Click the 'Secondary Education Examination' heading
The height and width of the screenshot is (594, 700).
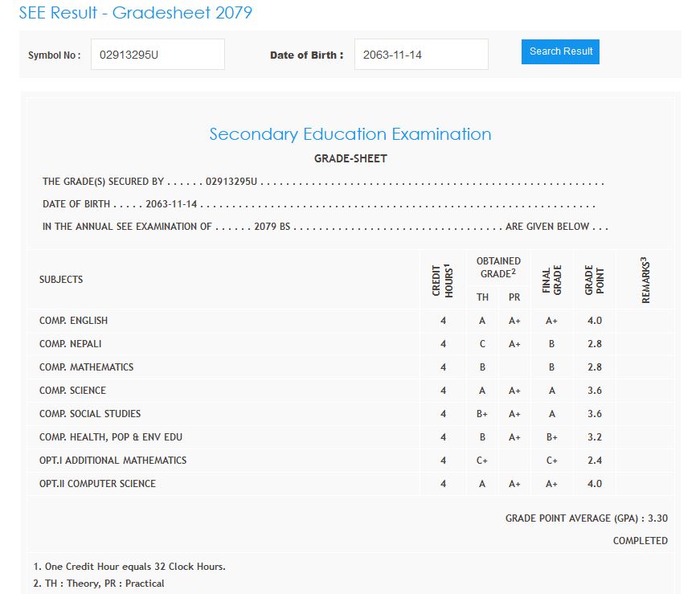[350, 134]
